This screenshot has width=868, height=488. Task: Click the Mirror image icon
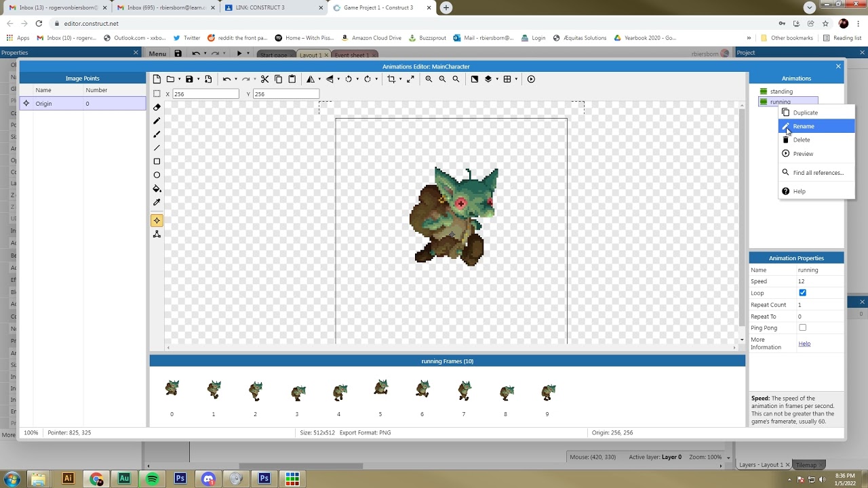pyautogui.click(x=310, y=79)
